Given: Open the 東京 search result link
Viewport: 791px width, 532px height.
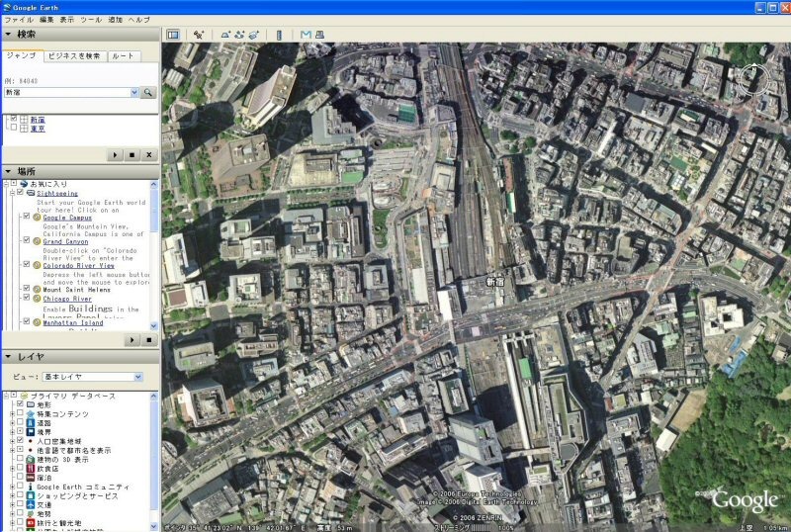Looking at the screenshot, I should pyautogui.click(x=38, y=129).
